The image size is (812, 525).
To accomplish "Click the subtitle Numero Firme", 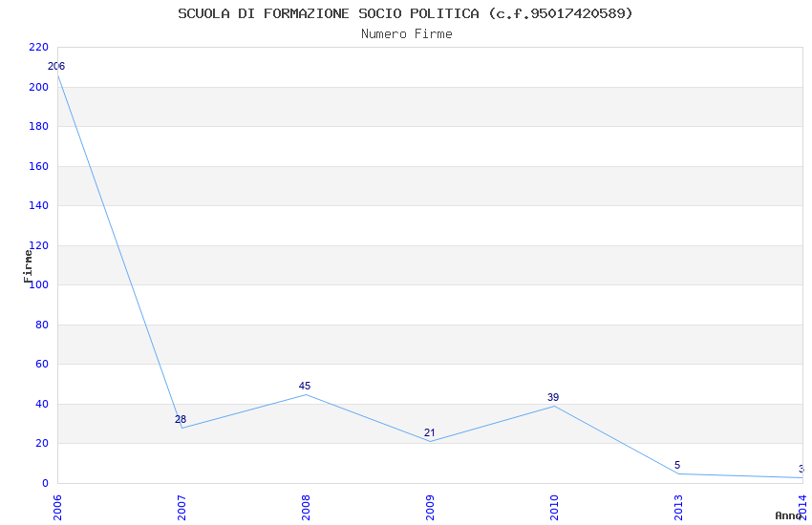I will click(x=407, y=33).
